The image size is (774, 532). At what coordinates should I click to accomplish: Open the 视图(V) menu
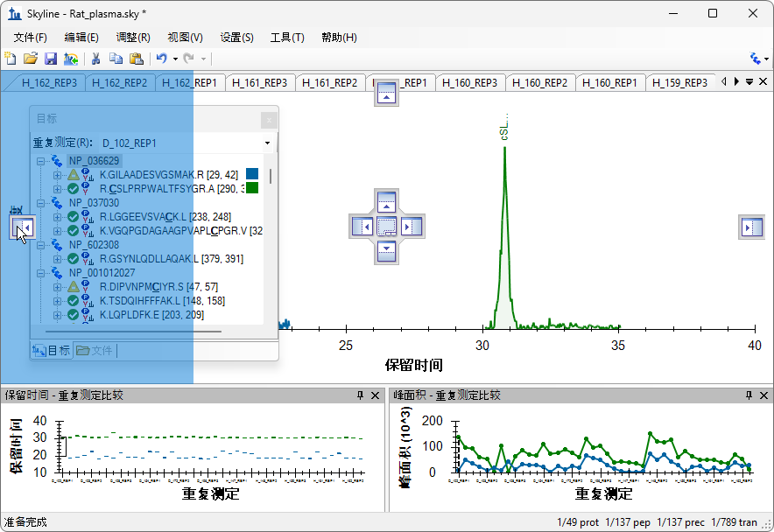(x=185, y=38)
